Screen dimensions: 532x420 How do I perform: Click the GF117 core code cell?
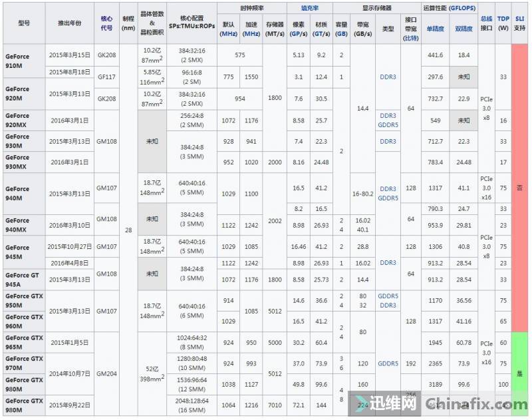[x=106, y=77]
